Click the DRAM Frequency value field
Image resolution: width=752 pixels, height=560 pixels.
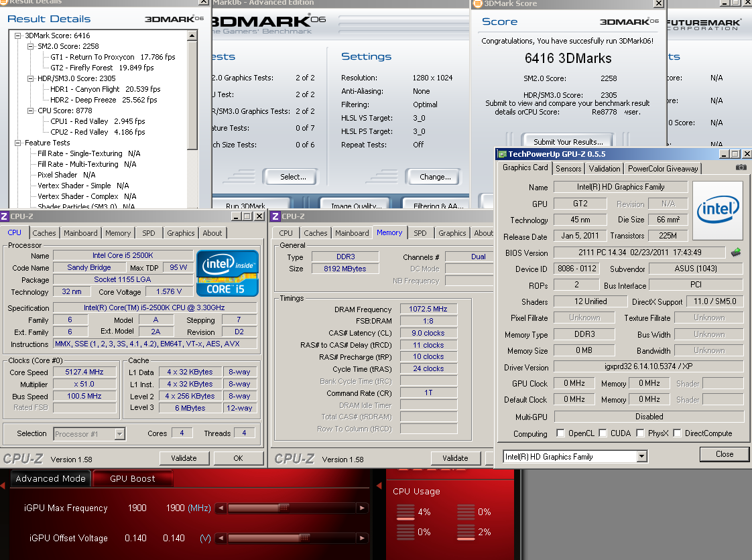coord(428,309)
